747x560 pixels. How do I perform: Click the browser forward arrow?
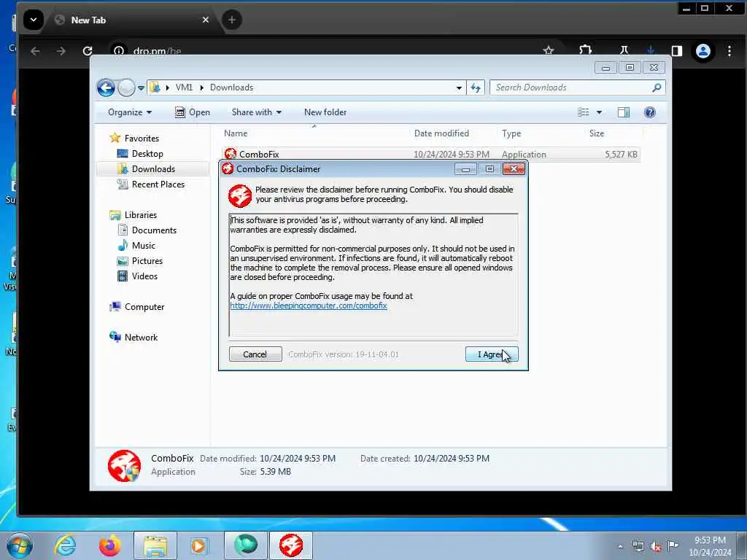(x=61, y=51)
